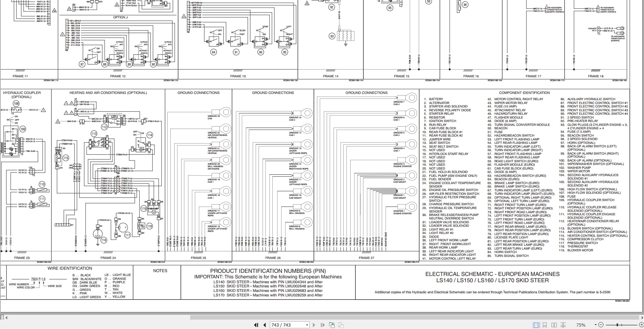The height and width of the screenshot is (329, 644).
Task: Click the FRAME 23 label
Action: [x=22, y=258]
